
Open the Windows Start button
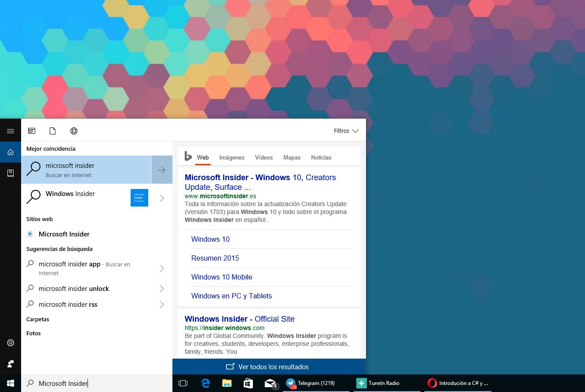point(11,383)
